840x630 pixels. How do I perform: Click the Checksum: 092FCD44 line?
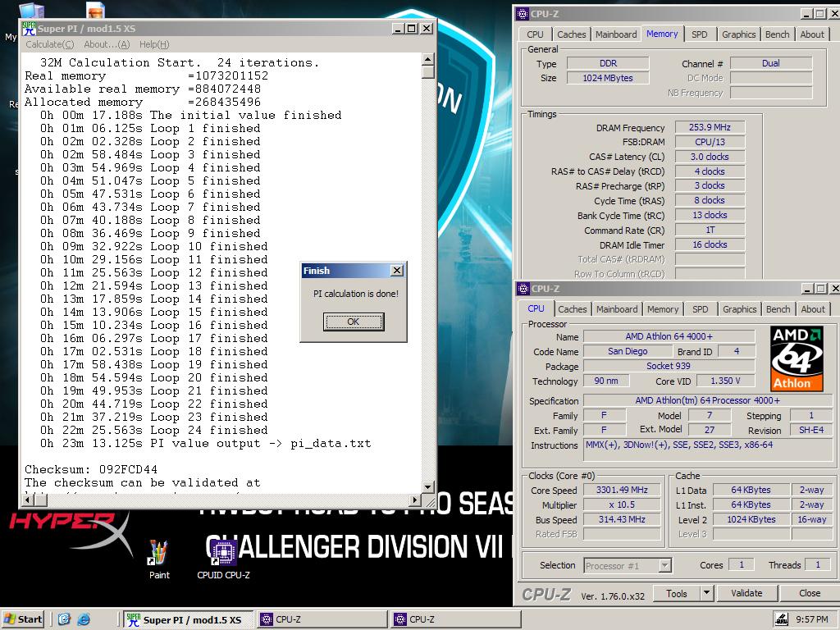coord(91,469)
